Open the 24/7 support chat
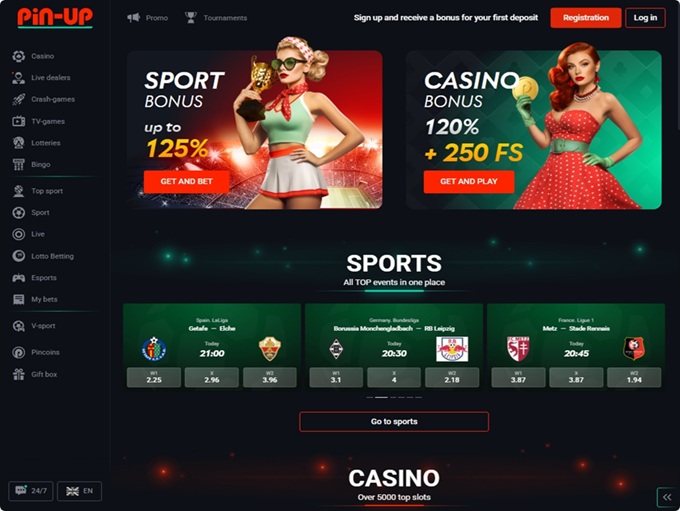The height and width of the screenshot is (511, 680). pyautogui.click(x=31, y=491)
